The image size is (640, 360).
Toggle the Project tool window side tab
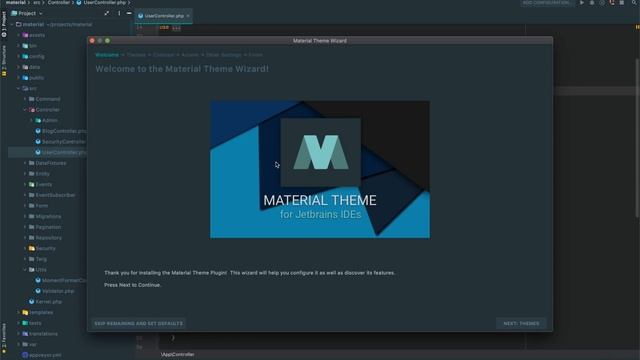[4, 24]
